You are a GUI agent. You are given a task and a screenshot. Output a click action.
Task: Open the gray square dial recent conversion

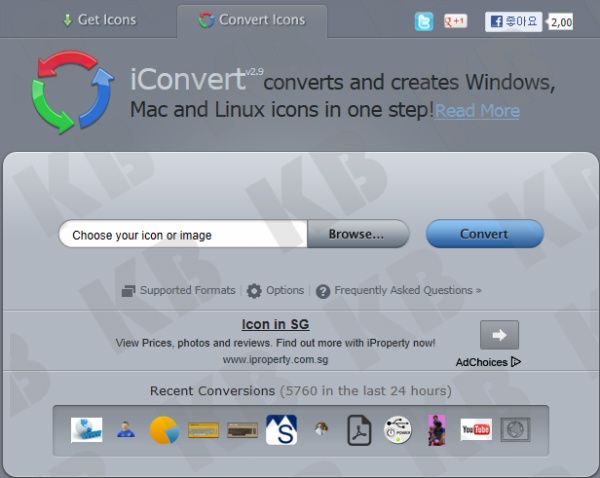click(515, 430)
